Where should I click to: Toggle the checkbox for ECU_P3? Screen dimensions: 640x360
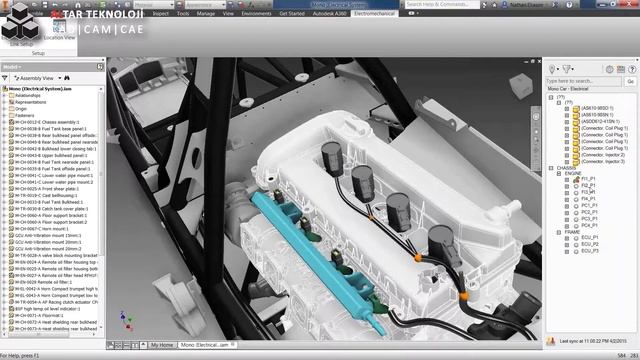567,252
